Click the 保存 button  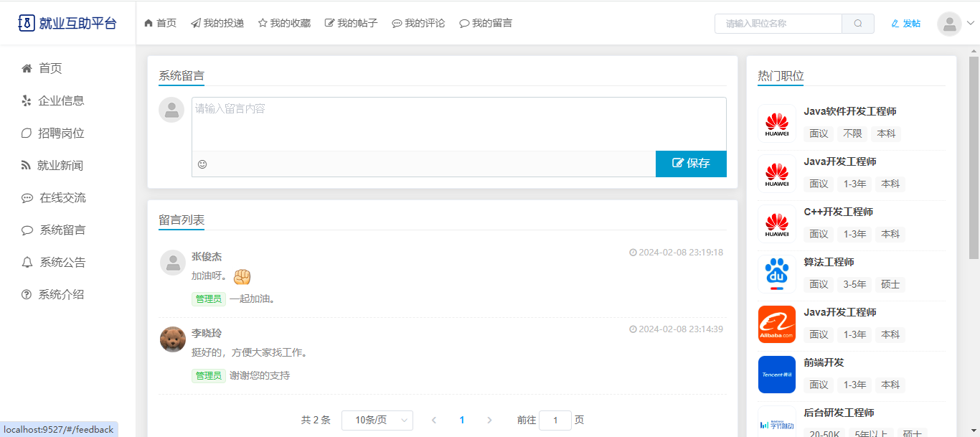[691, 164]
